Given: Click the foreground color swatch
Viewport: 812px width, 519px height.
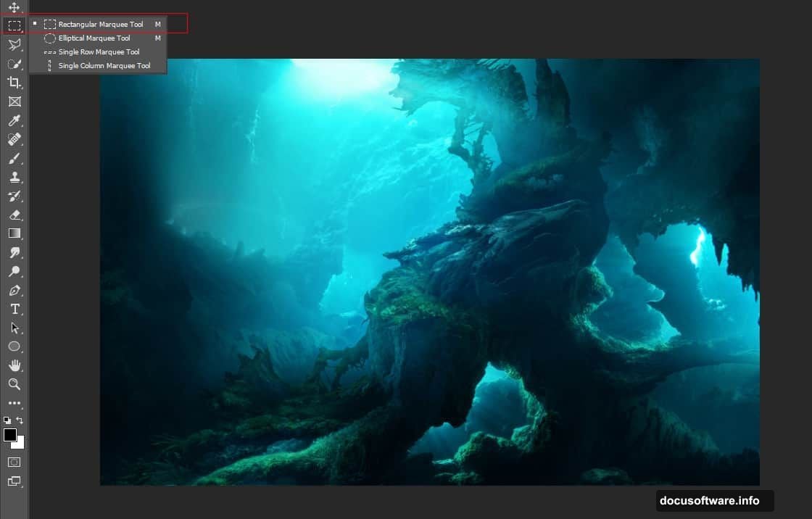Looking at the screenshot, I should (9, 435).
